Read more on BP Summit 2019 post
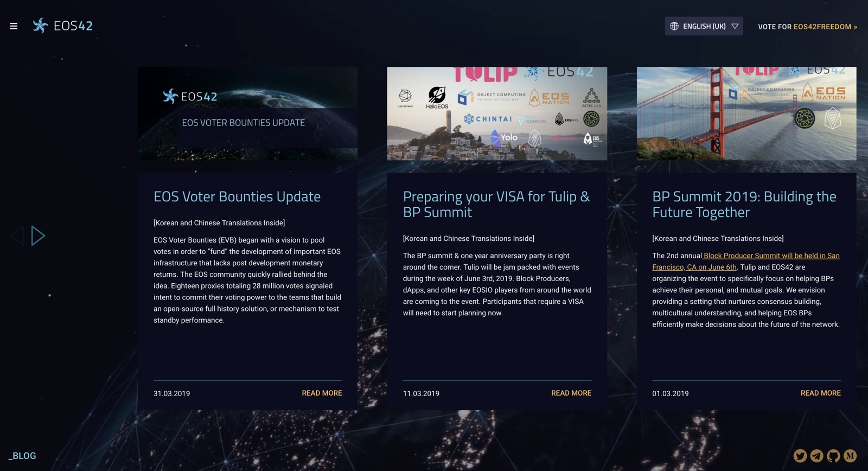This screenshot has width=868, height=471. point(820,393)
